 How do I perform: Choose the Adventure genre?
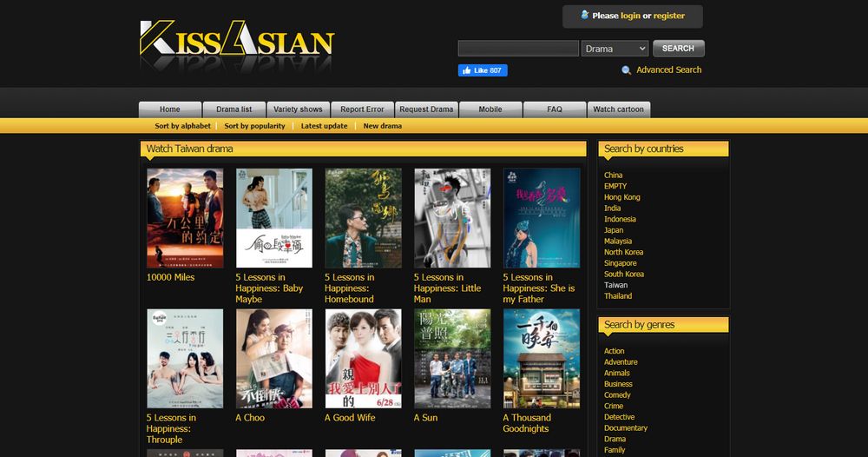[621, 362]
